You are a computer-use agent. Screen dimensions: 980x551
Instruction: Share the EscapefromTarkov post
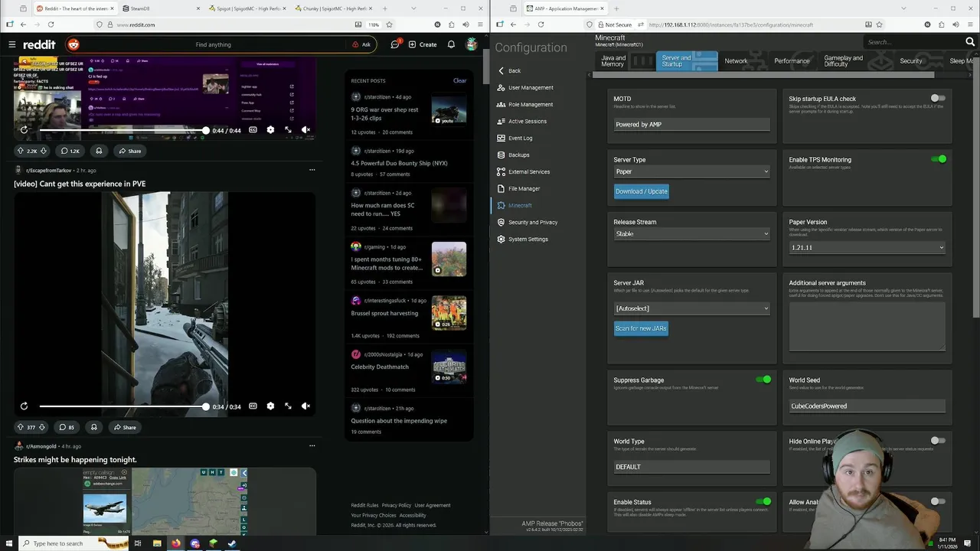click(125, 427)
